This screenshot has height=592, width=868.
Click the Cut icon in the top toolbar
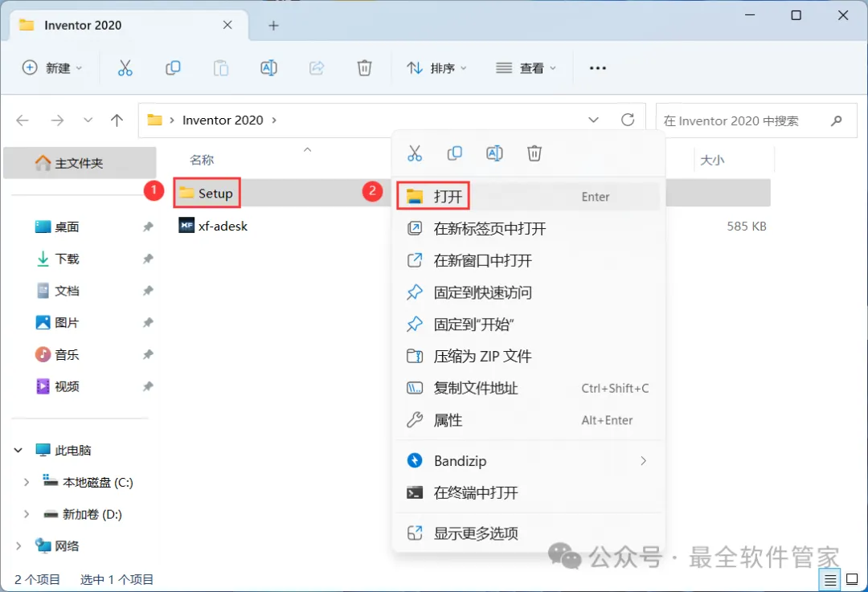click(125, 68)
